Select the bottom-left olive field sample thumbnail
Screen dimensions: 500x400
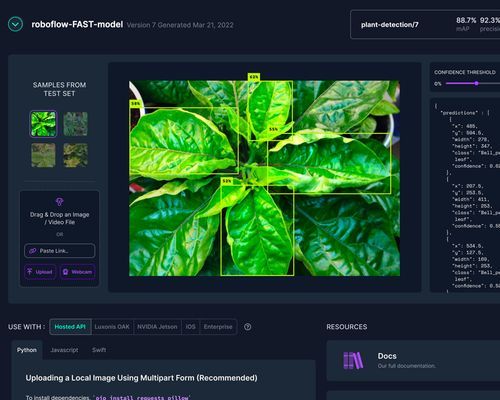coord(43,155)
